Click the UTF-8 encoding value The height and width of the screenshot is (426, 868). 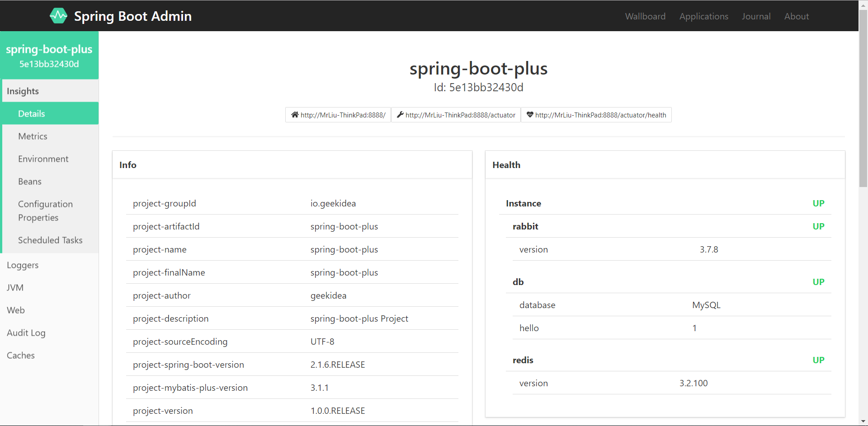coord(322,342)
